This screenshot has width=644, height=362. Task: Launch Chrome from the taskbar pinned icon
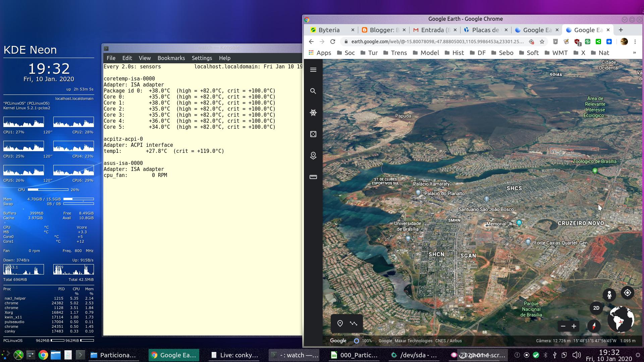(43, 355)
